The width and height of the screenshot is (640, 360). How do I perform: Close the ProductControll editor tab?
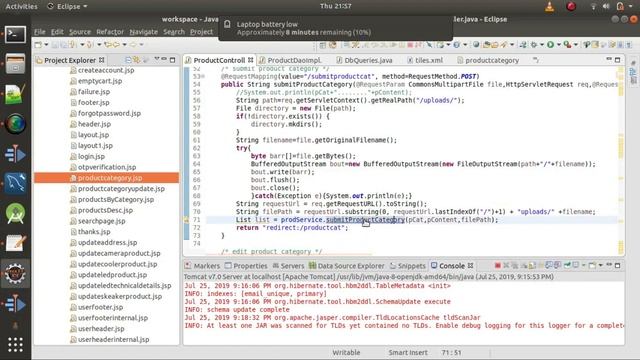coord(251,60)
